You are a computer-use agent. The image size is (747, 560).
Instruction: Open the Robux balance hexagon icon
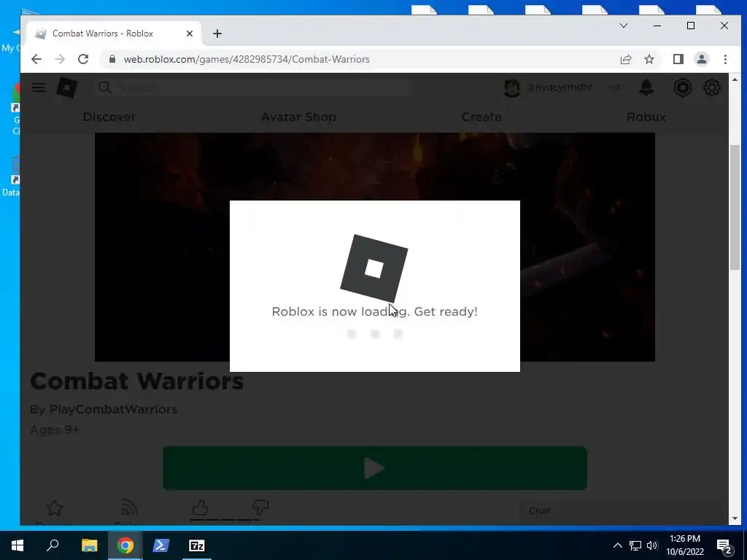683,87
